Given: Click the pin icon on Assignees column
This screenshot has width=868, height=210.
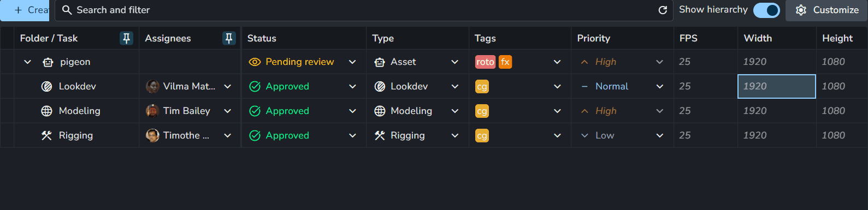Looking at the screenshot, I should pos(229,38).
